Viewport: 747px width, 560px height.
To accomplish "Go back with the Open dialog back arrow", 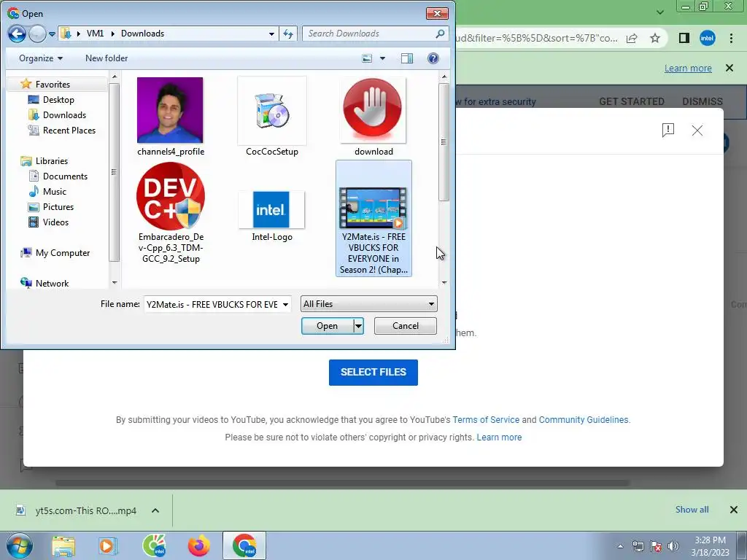I will (17, 34).
